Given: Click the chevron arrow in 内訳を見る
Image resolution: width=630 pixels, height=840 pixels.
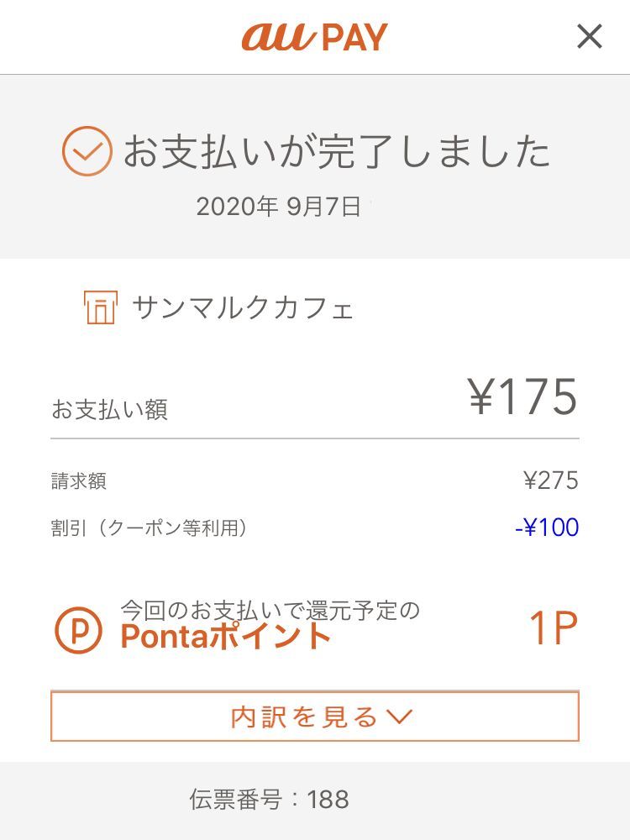Looking at the screenshot, I should (x=399, y=717).
